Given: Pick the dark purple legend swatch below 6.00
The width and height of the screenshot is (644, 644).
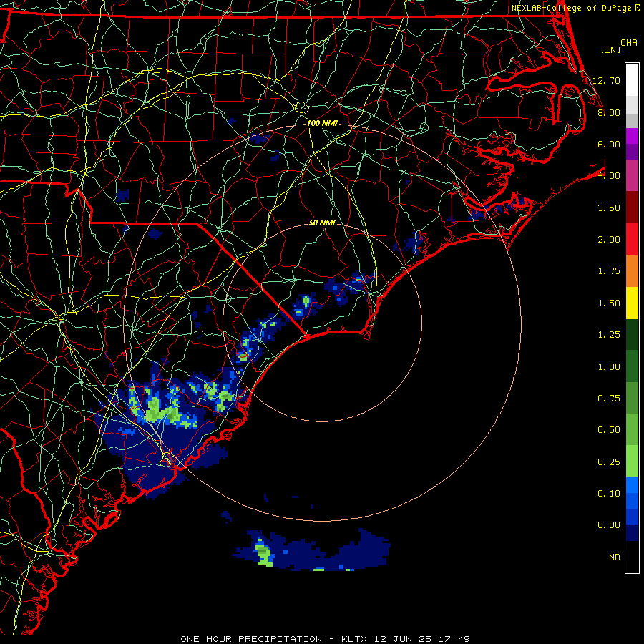Looking at the screenshot, I should 632,152.
